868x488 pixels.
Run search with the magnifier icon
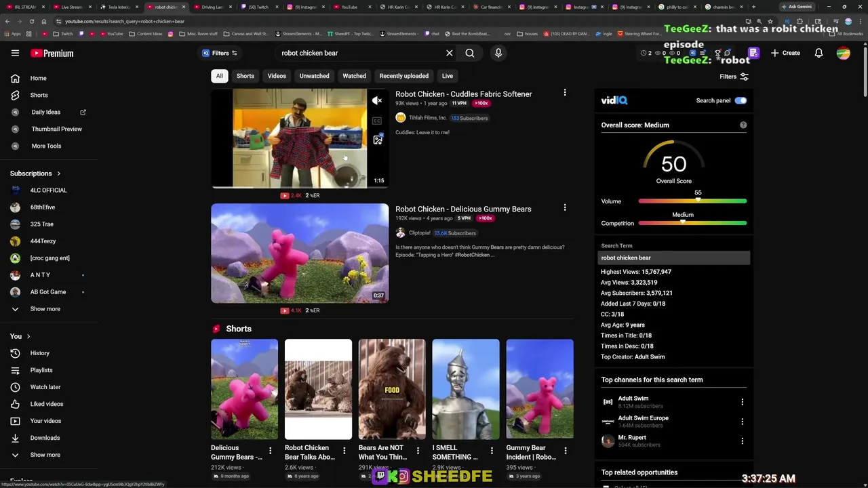[x=469, y=53]
